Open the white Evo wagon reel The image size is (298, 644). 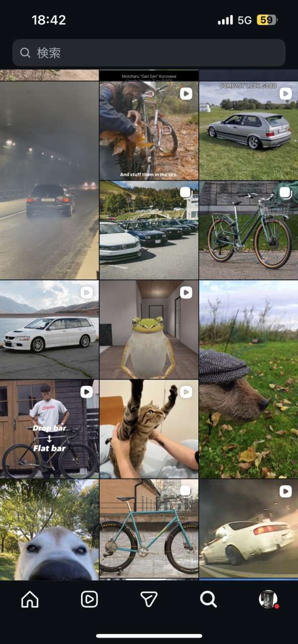(x=49, y=330)
